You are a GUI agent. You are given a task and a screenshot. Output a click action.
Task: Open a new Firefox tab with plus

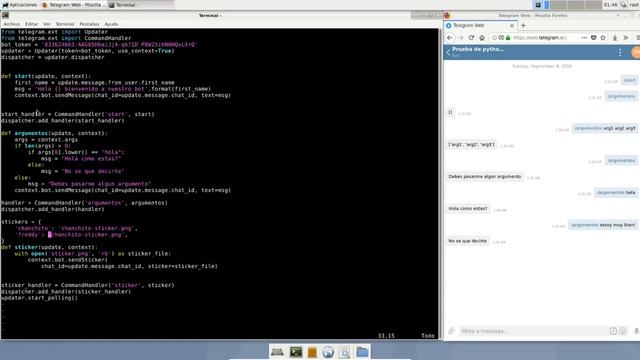[523, 25]
